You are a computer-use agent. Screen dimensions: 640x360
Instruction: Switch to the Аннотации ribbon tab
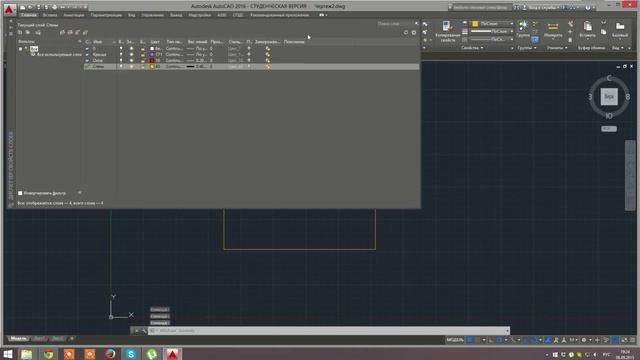[x=74, y=15]
